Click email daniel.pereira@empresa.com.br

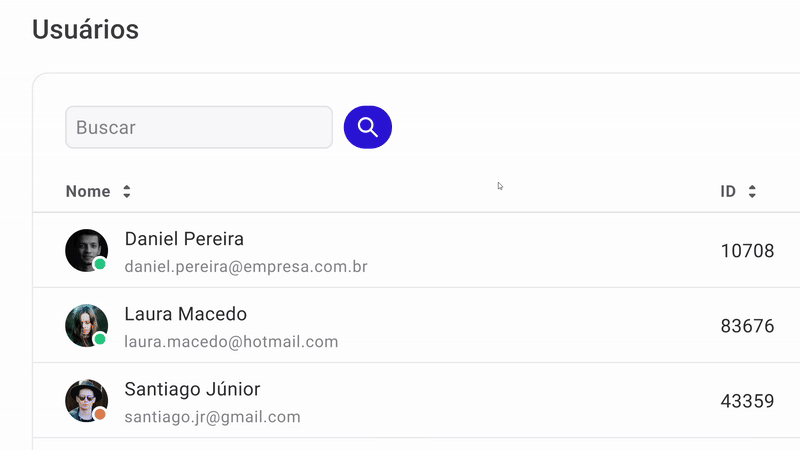[246, 267]
